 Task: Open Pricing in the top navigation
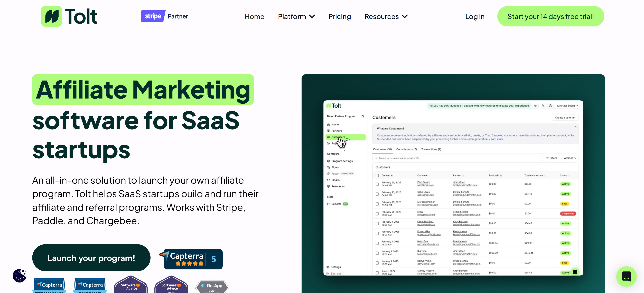340,16
